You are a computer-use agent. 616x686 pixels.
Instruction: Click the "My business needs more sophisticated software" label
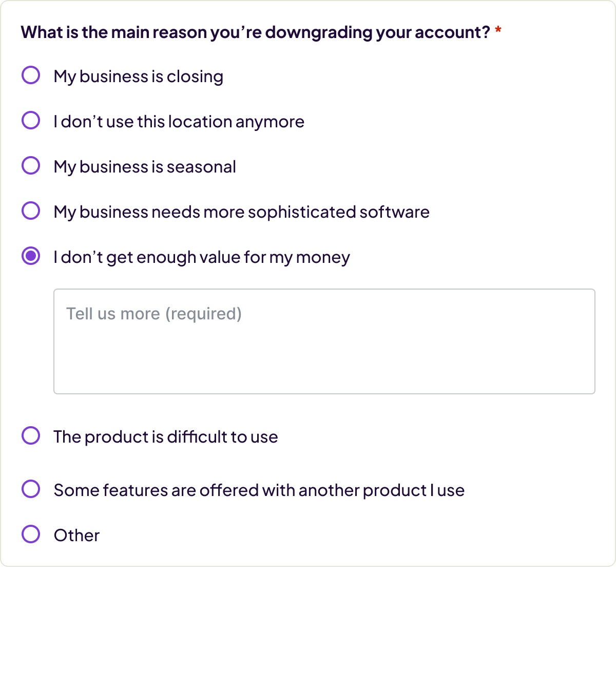tap(241, 212)
